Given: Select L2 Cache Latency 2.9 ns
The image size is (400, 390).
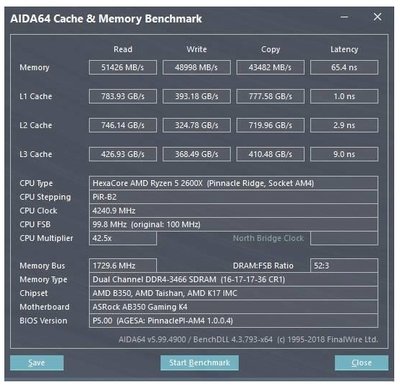Looking at the screenshot, I should [344, 125].
